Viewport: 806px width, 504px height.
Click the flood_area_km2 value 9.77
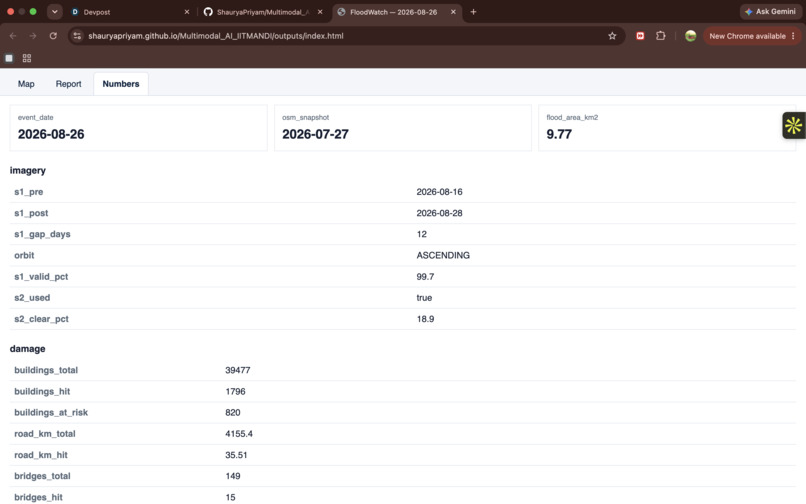point(559,134)
